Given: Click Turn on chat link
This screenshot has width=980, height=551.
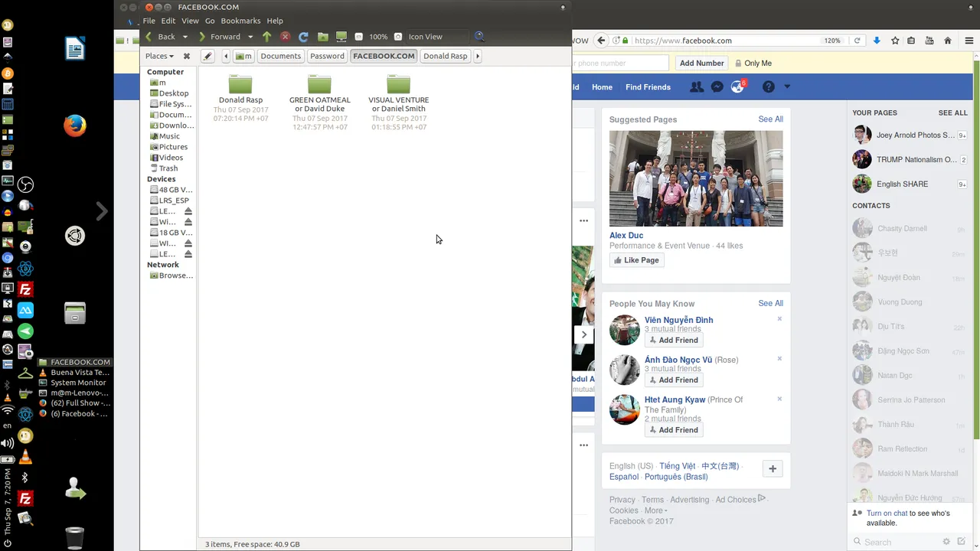Looking at the screenshot, I should coord(887,514).
